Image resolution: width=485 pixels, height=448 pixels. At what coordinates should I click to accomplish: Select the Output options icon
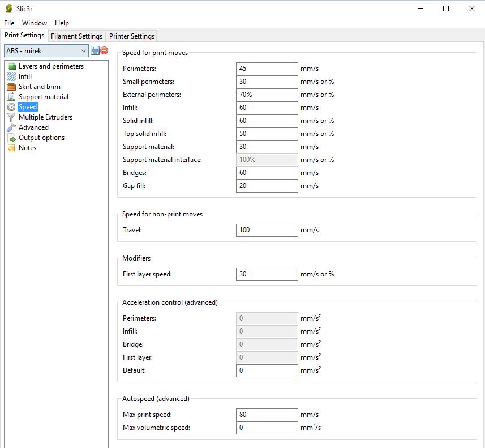(11, 138)
